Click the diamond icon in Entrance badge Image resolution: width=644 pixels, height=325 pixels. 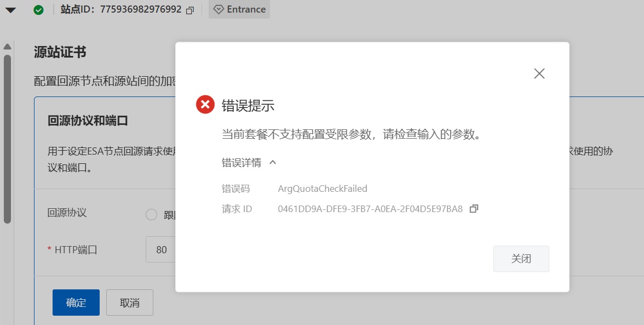(219, 10)
